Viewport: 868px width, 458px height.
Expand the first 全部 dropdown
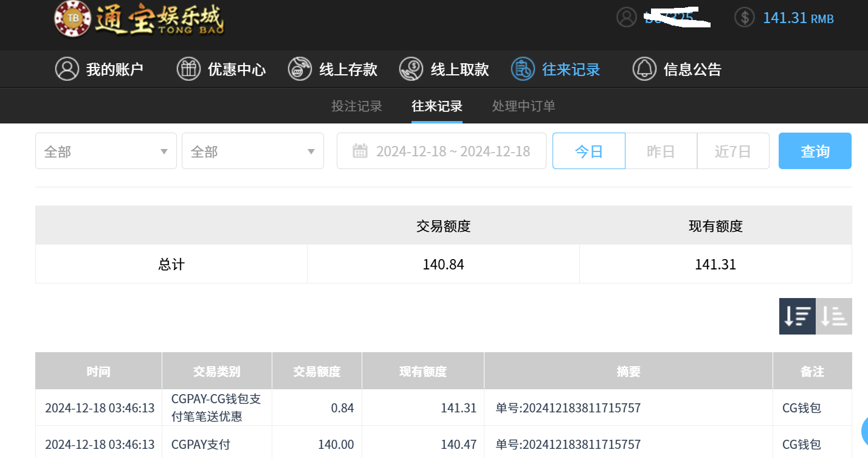[x=106, y=151]
